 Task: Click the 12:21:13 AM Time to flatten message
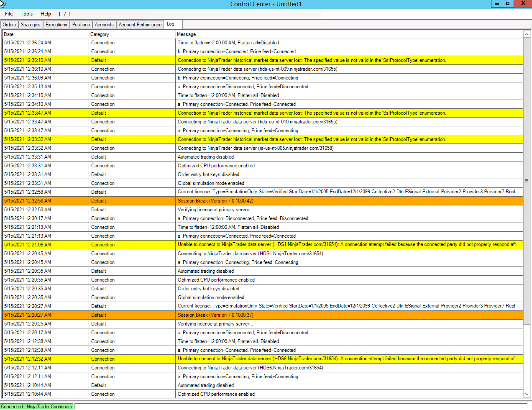[228, 227]
